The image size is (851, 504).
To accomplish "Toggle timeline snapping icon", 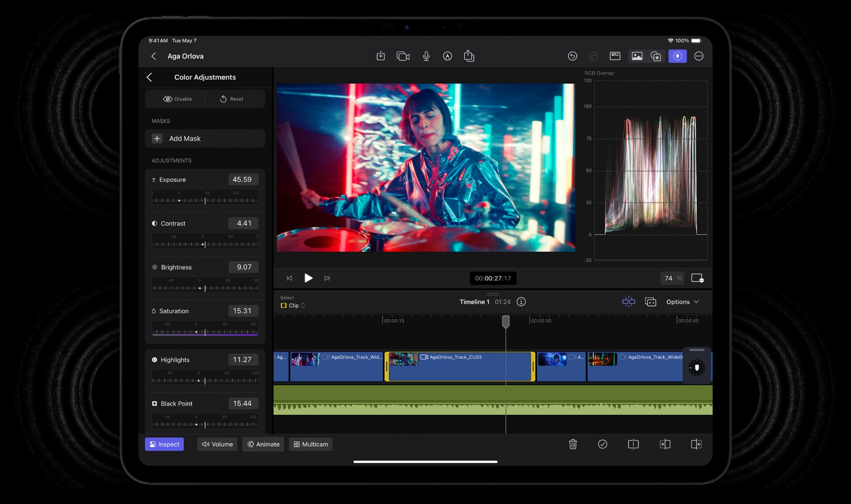I will [x=629, y=302].
